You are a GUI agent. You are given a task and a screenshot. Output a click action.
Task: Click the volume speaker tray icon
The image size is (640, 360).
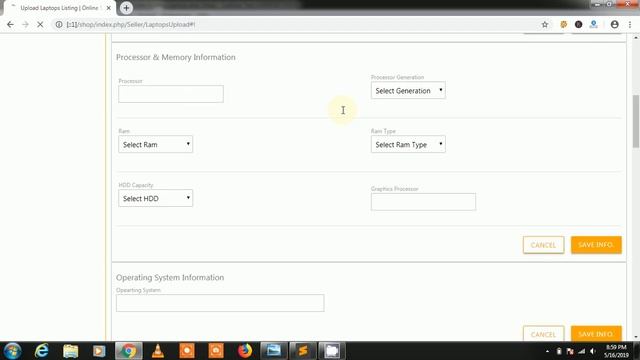pyautogui.click(x=593, y=351)
